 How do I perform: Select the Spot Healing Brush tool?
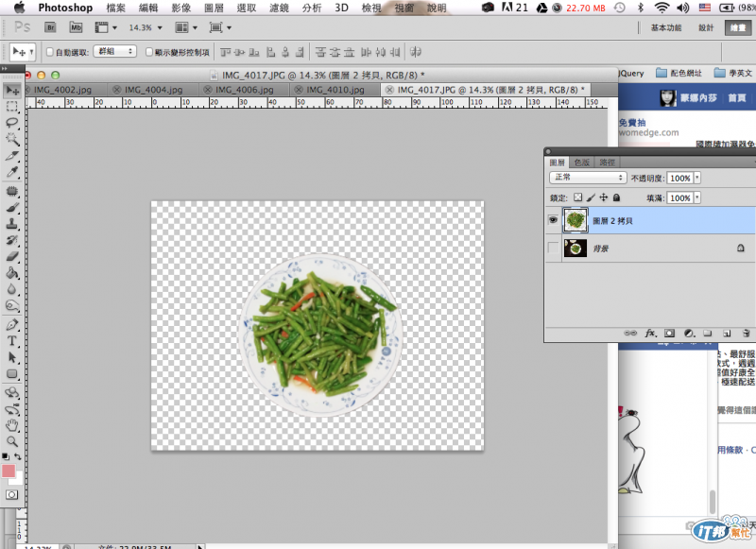click(x=12, y=192)
